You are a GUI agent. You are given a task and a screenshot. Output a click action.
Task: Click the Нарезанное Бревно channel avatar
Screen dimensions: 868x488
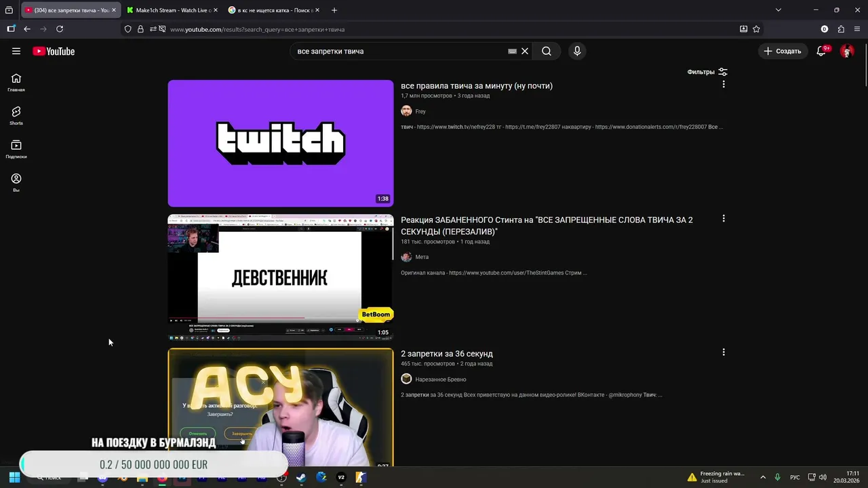[406, 379]
